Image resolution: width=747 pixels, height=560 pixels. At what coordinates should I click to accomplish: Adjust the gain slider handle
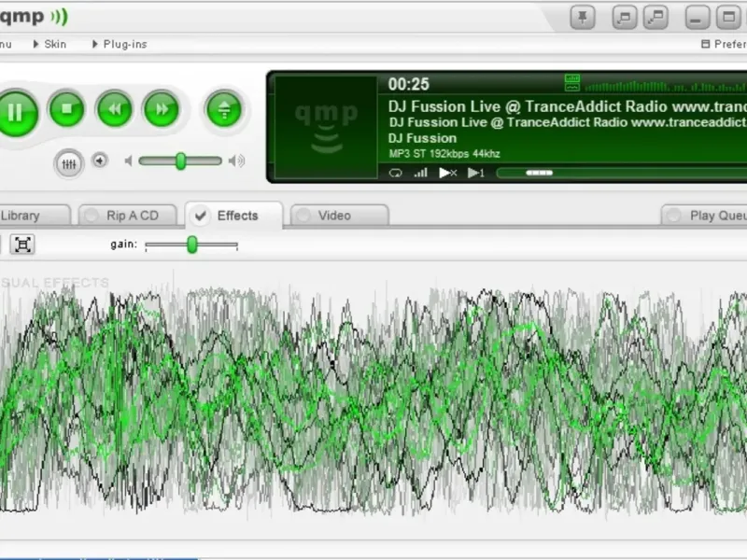tap(192, 245)
